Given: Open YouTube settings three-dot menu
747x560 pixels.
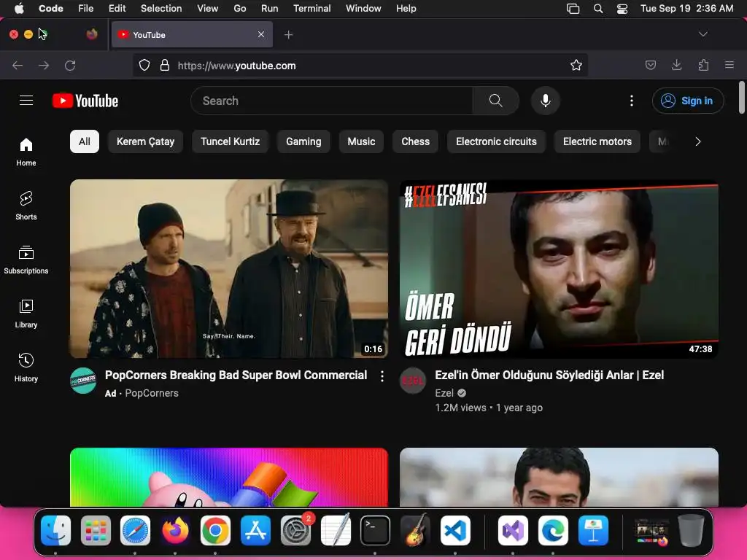Looking at the screenshot, I should click(x=632, y=101).
